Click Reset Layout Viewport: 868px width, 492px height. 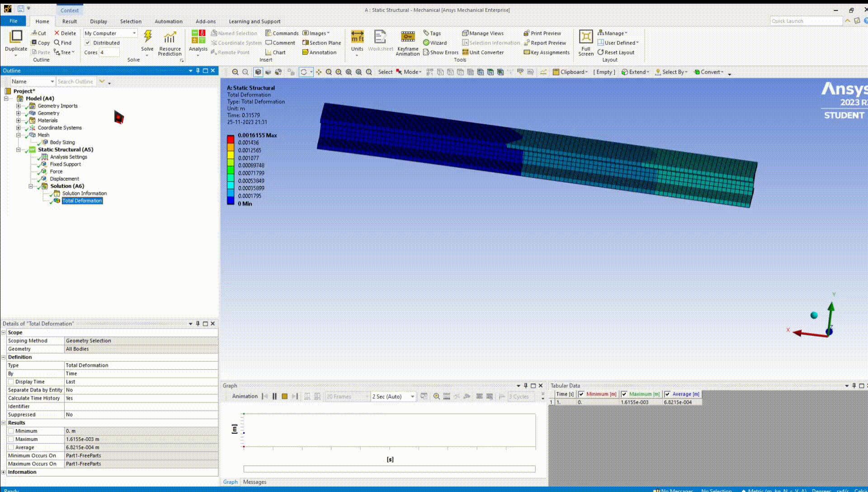point(616,52)
